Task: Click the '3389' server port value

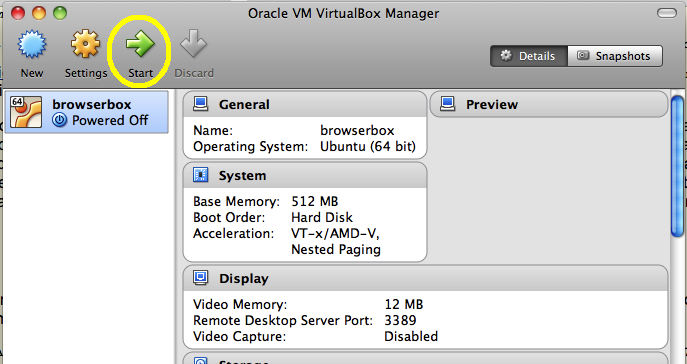Action: click(x=400, y=320)
